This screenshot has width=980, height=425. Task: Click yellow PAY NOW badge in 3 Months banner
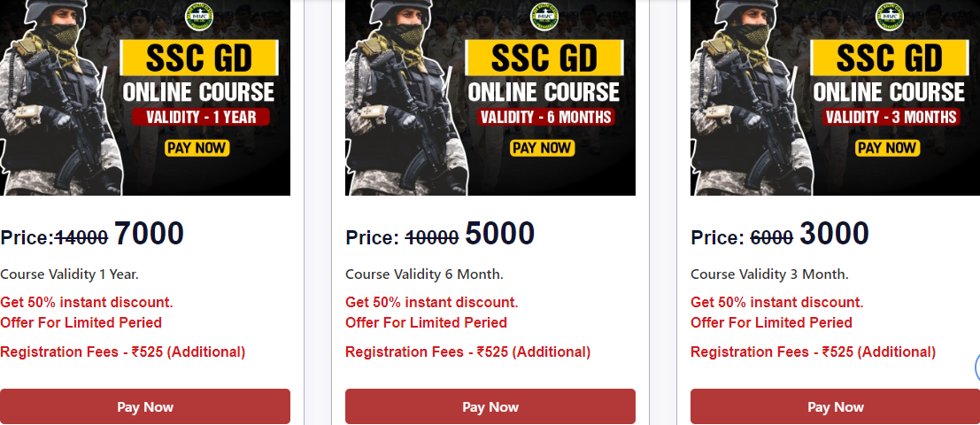click(x=887, y=148)
